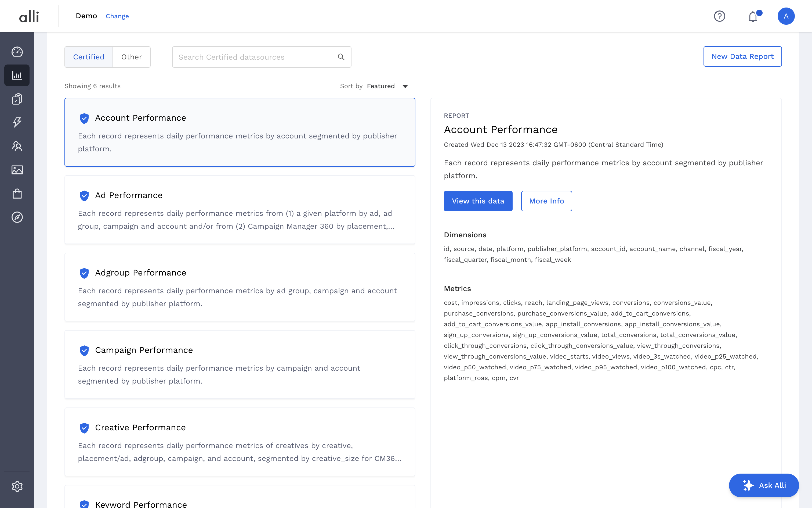Click certified shield on Account Performance card
Screen dimensions: 812x508
click(84, 118)
